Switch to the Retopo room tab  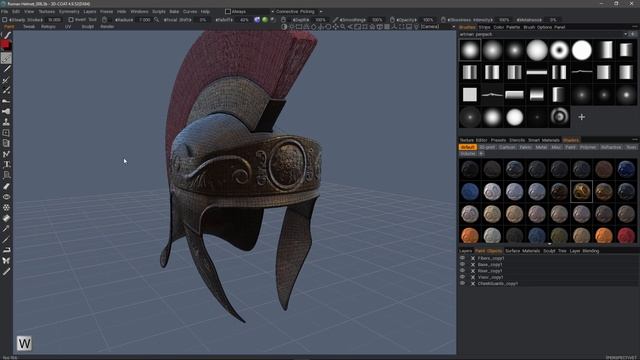click(x=48, y=27)
